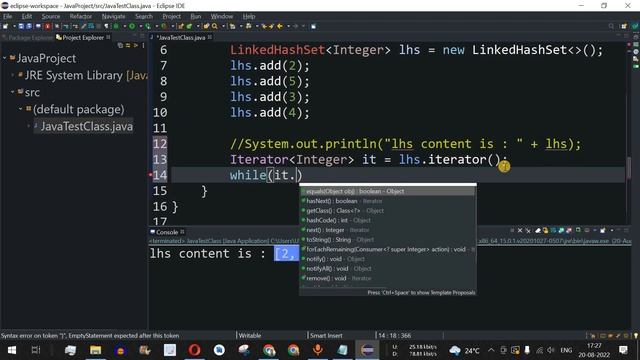640x360 pixels.
Task: Click the Save toolbar icon
Action: click(21, 26)
